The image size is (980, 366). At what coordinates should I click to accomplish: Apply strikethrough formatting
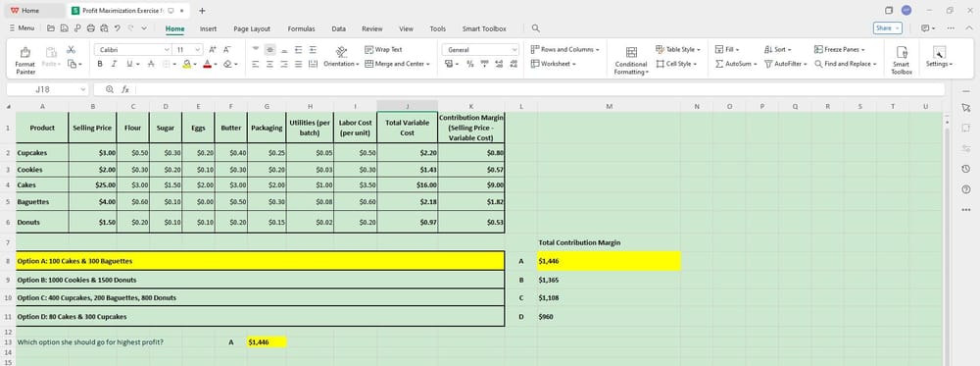(x=151, y=64)
